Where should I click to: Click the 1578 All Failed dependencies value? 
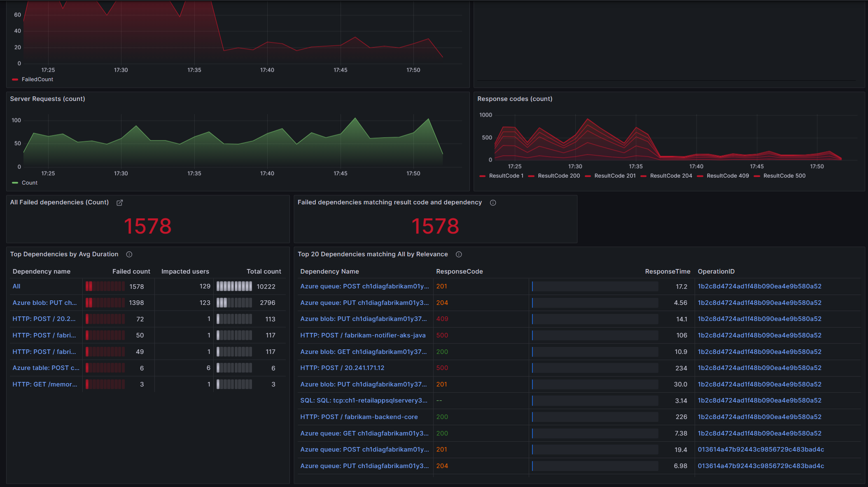tap(147, 226)
